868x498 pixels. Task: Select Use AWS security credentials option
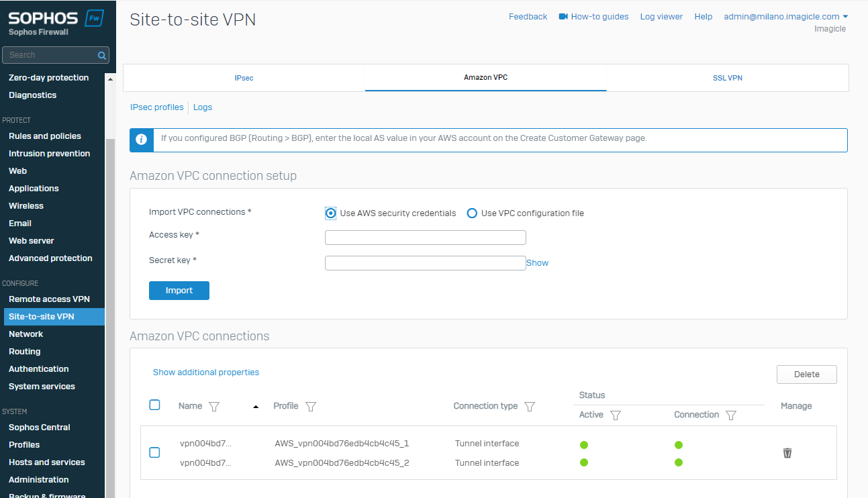pyautogui.click(x=330, y=213)
